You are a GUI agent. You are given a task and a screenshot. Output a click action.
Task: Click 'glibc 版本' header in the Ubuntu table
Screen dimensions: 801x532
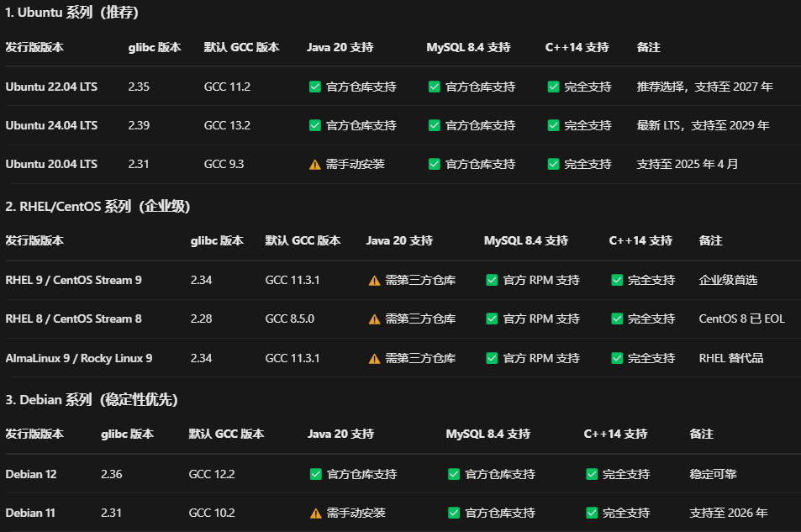point(155,48)
